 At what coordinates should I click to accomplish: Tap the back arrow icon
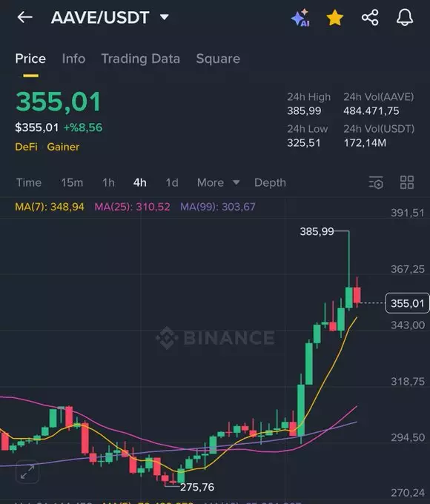pos(24,17)
